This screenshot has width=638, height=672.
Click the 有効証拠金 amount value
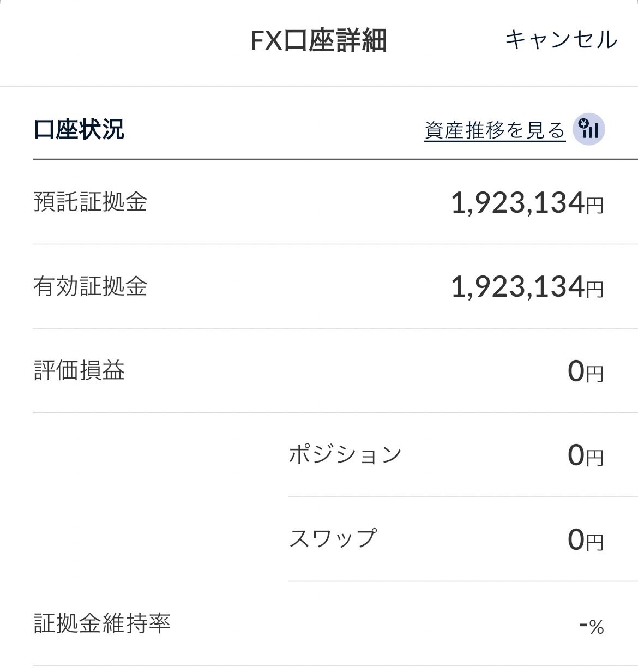527,287
